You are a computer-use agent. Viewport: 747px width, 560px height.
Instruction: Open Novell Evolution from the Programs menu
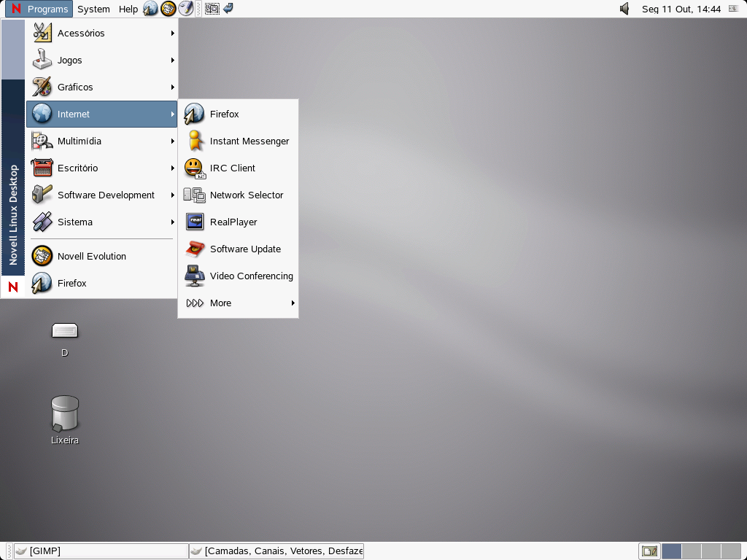coord(90,256)
